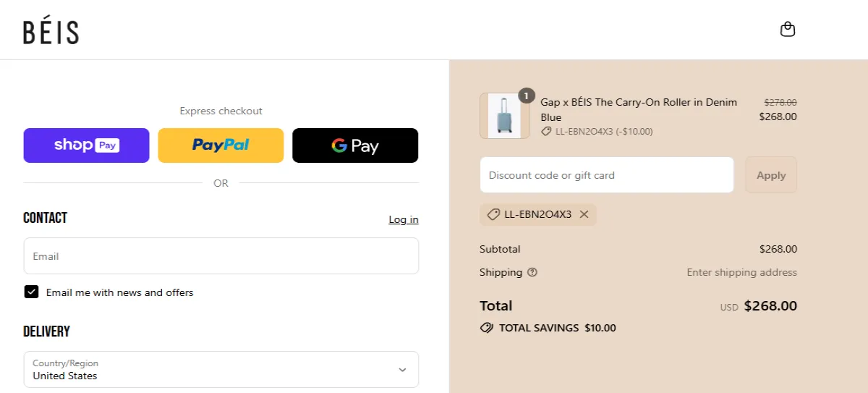The width and height of the screenshot is (868, 393).
Task: Click the Express checkout label
Action: coord(221,111)
